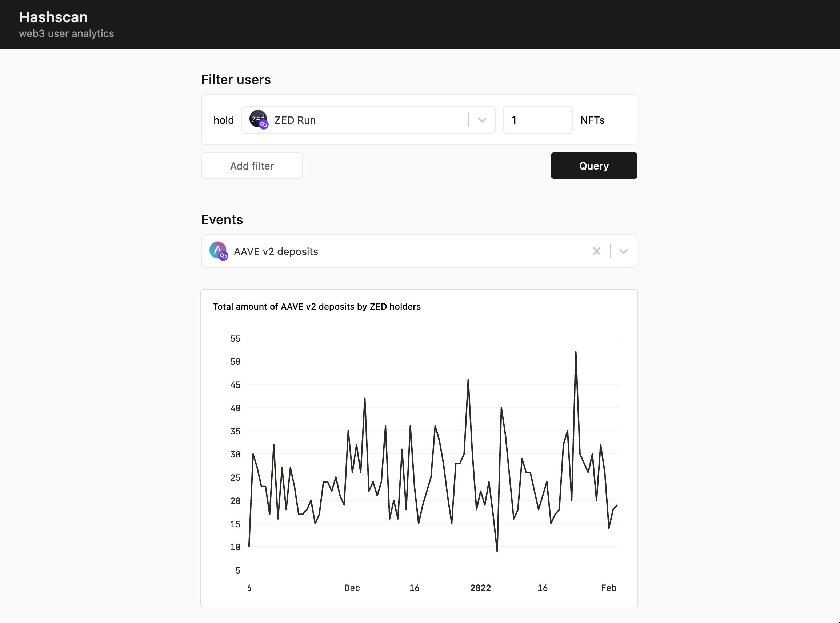Click the x-axis label 2022

(x=480, y=588)
